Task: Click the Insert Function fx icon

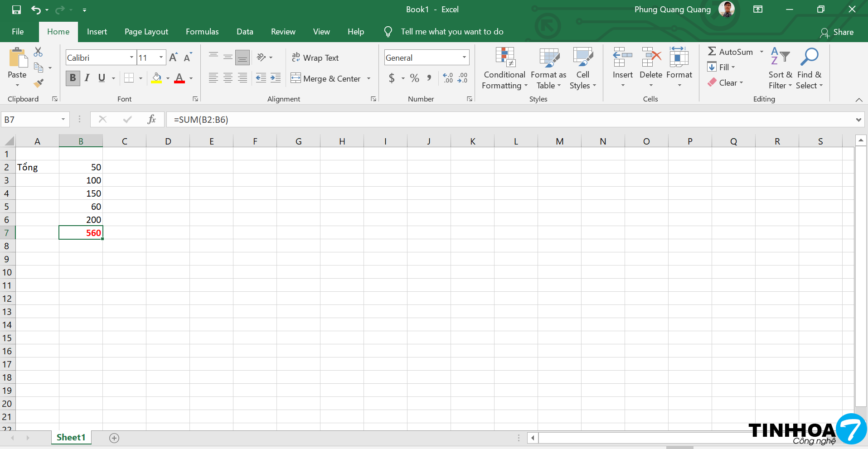Action: [x=151, y=120]
